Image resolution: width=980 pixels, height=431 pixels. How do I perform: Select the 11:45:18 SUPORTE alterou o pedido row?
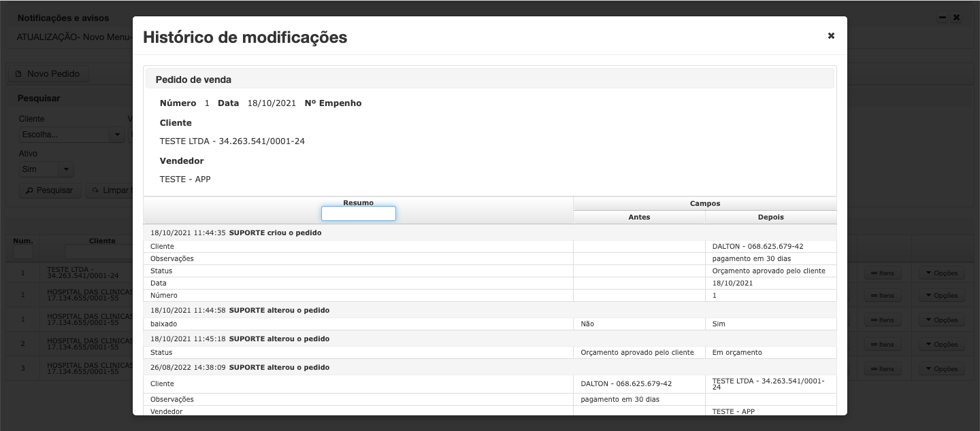pos(490,339)
